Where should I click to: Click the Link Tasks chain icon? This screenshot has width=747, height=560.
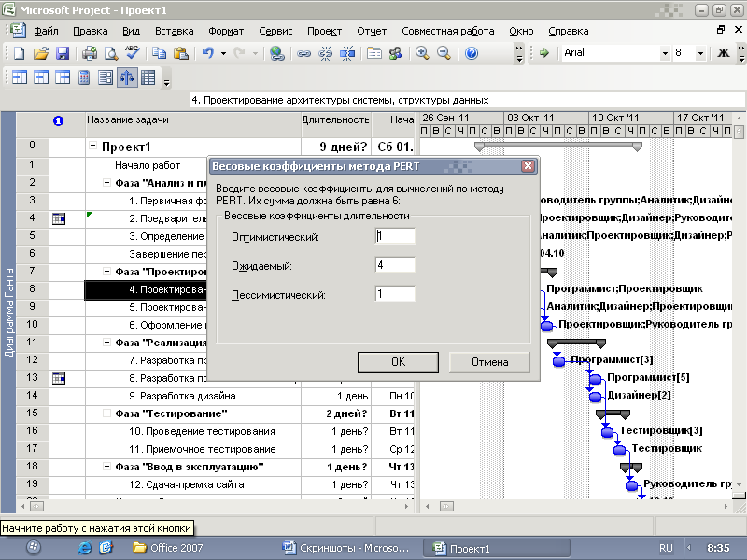303,53
